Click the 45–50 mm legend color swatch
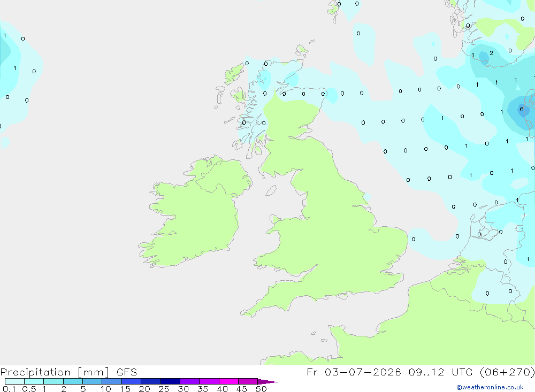The image size is (535, 392). tap(248, 381)
